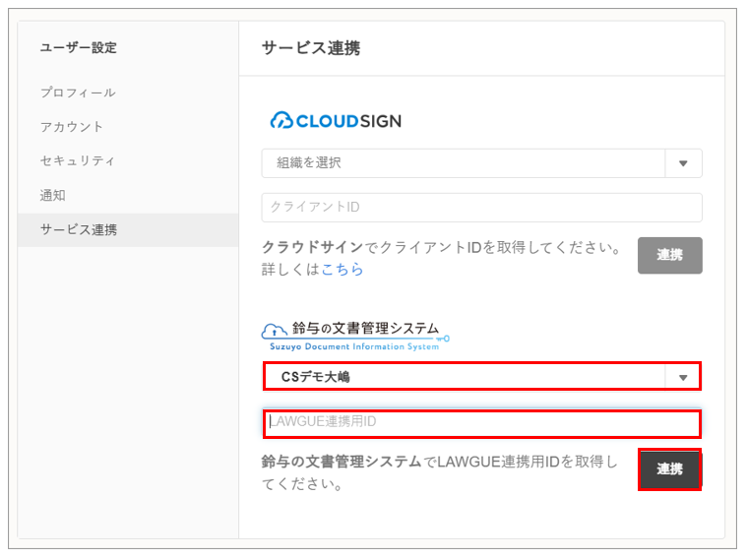Select サービス連携 in the sidebar
This screenshot has height=560, width=747.
[79, 230]
